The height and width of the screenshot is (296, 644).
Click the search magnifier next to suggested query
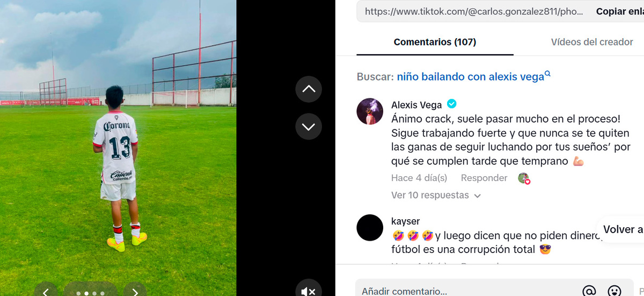pos(548,74)
